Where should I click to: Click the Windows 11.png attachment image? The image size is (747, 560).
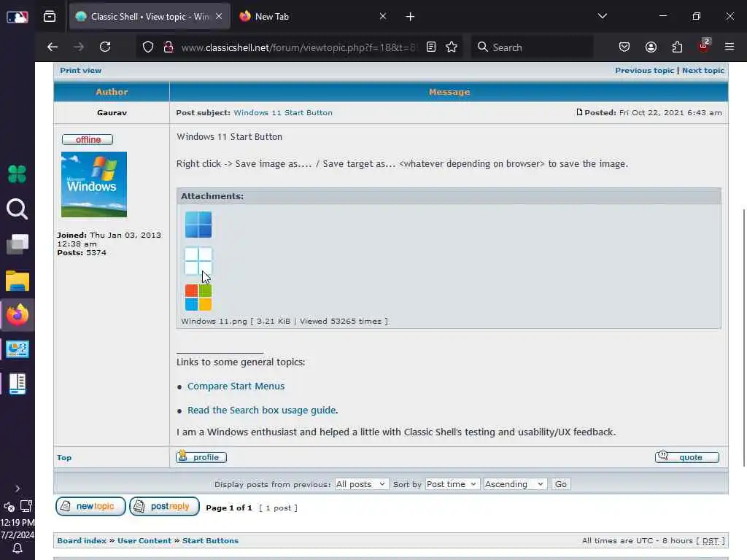tap(198, 261)
